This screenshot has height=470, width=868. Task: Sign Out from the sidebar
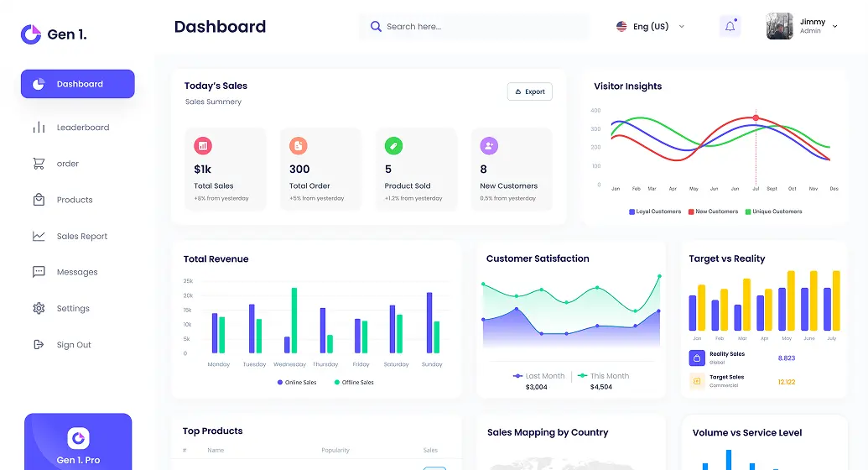tap(74, 345)
